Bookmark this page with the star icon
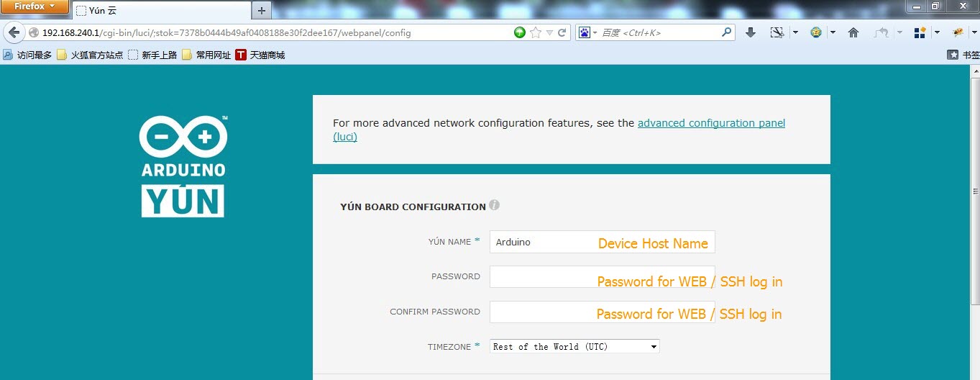The height and width of the screenshot is (380, 980). tap(536, 32)
